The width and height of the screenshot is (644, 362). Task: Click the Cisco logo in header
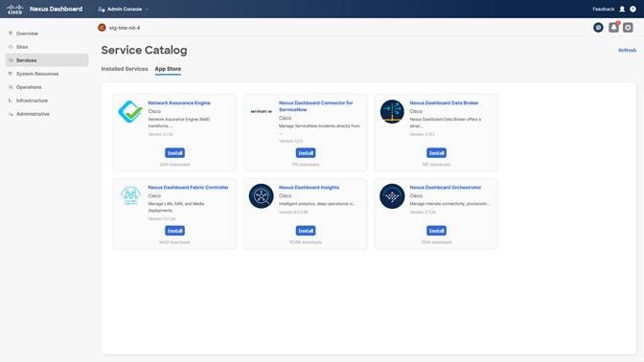pyautogui.click(x=14, y=9)
